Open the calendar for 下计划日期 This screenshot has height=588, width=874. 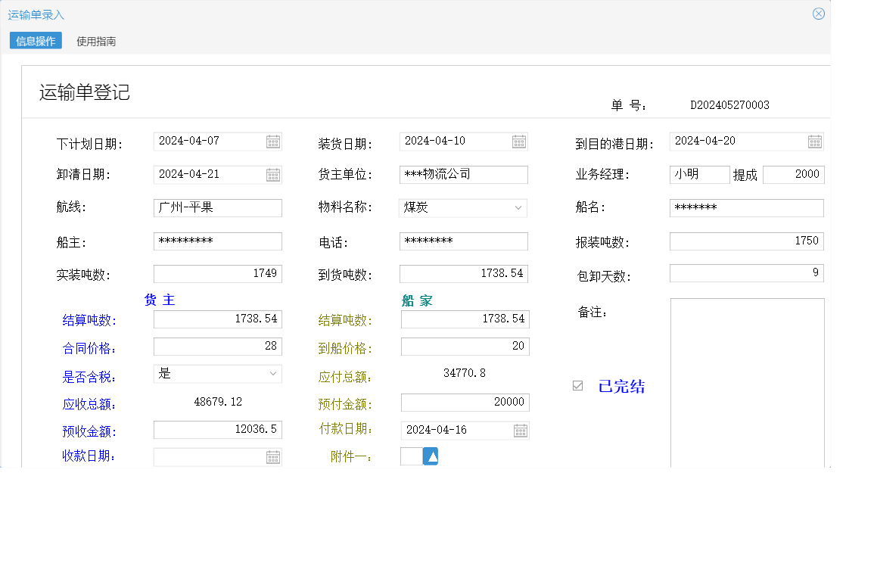273,141
